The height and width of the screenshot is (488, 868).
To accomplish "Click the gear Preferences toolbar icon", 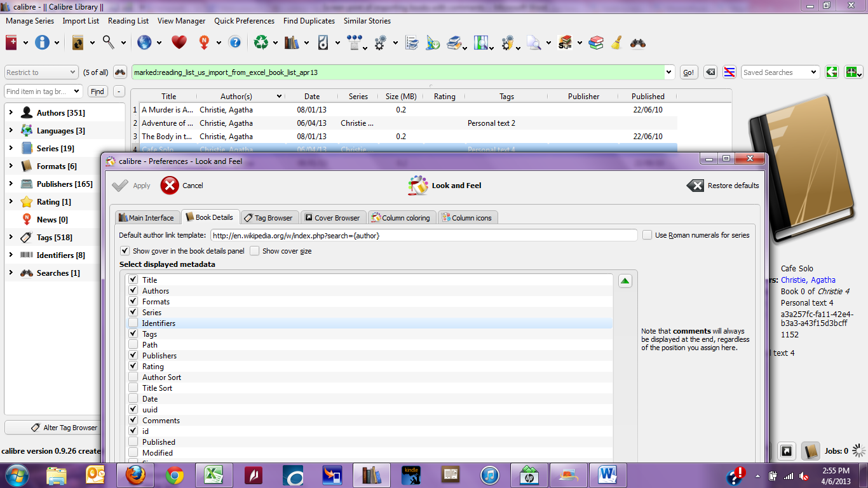I will (381, 43).
